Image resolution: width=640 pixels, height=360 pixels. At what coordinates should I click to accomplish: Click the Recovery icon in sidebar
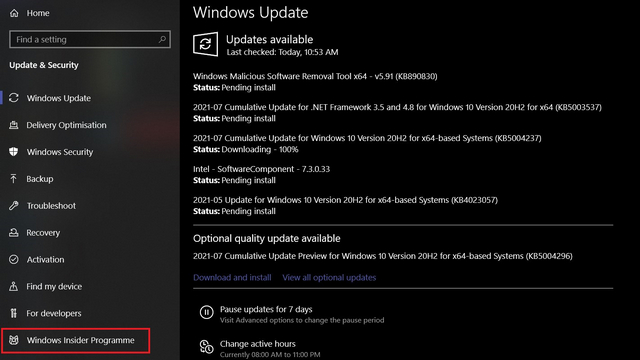pos(14,233)
